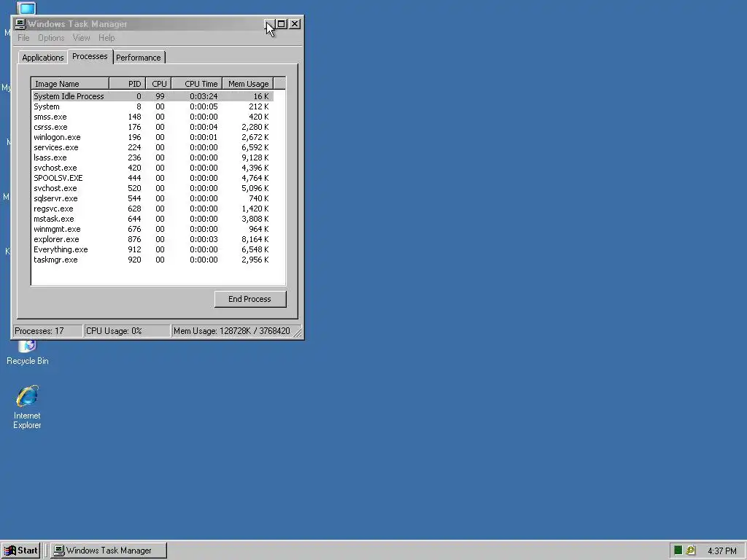Click the Processes: 17 status bar entry
This screenshot has width=747, height=560.
click(47, 331)
